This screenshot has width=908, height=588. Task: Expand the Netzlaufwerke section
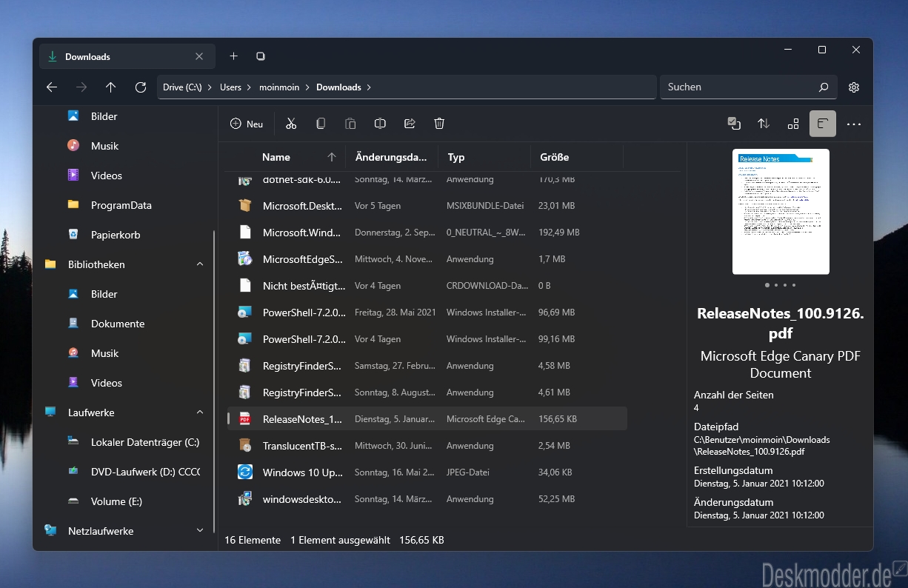tap(200, 531)
